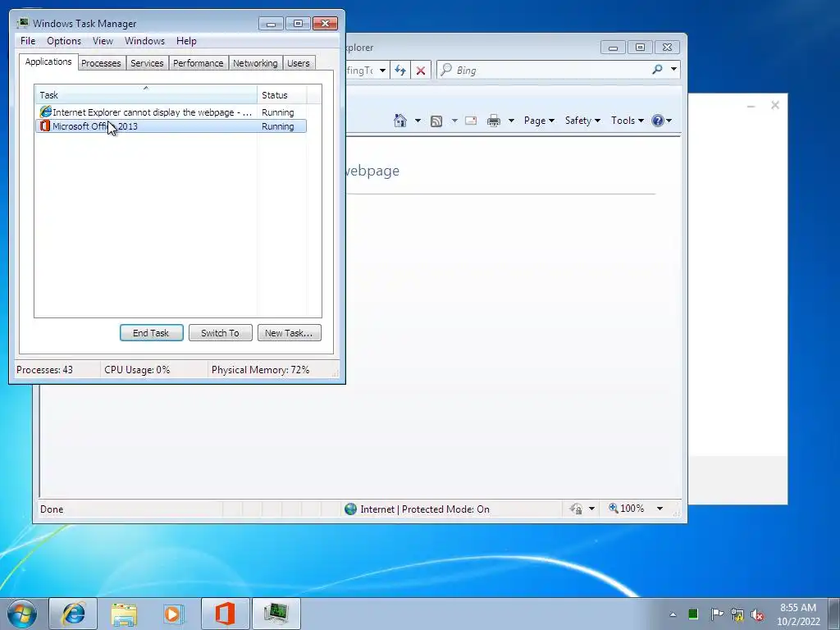840x630 pixels.
Task: Click the Internet Explorer icon in task list
Action: pyautogui.click(x=46, y=112)
